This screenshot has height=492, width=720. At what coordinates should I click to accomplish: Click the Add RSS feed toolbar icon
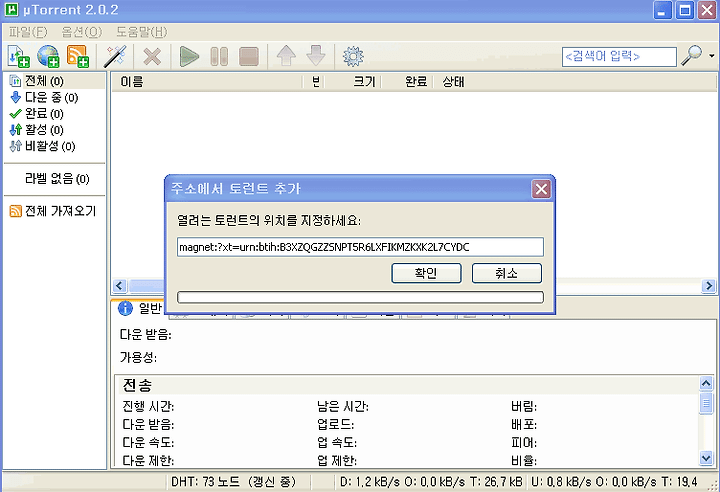(78, 57)
